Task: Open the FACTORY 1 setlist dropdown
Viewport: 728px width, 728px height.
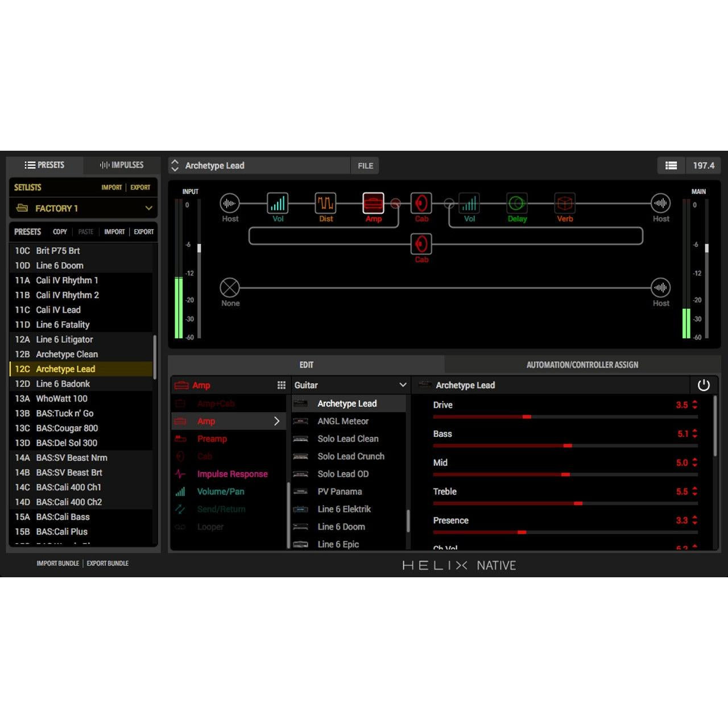Action: tap(83, 208)
